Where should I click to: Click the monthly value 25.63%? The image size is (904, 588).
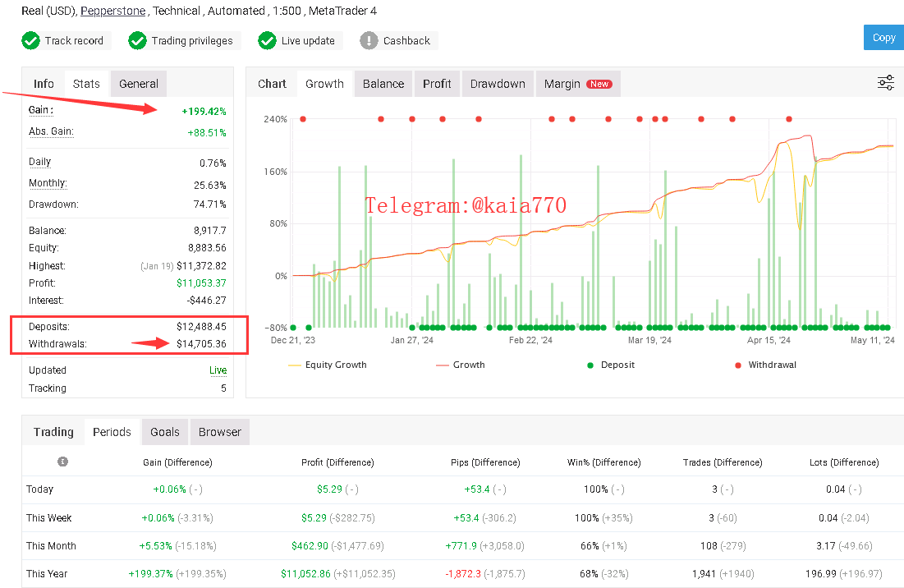[x=210, y=185]
